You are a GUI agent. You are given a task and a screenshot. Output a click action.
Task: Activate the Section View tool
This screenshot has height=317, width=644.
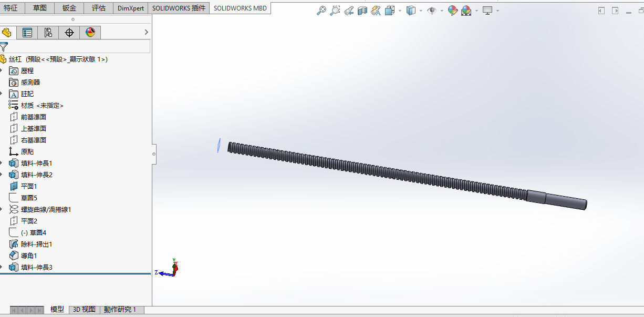click(x=362, y=11)
